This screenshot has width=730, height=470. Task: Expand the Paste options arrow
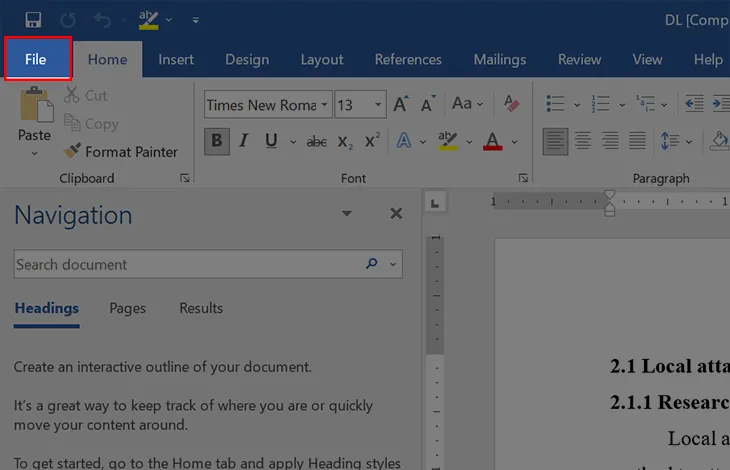click(34, 153)
